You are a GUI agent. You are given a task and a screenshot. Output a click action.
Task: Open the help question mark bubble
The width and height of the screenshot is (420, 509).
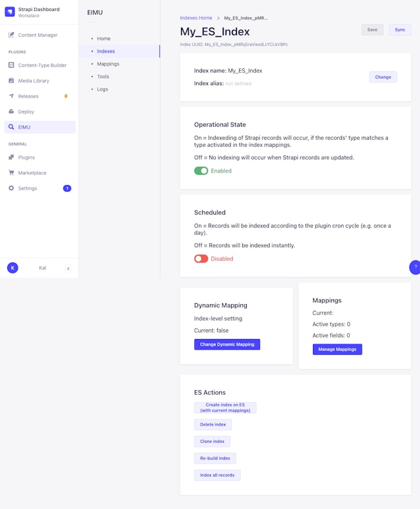tap(415, 267)
